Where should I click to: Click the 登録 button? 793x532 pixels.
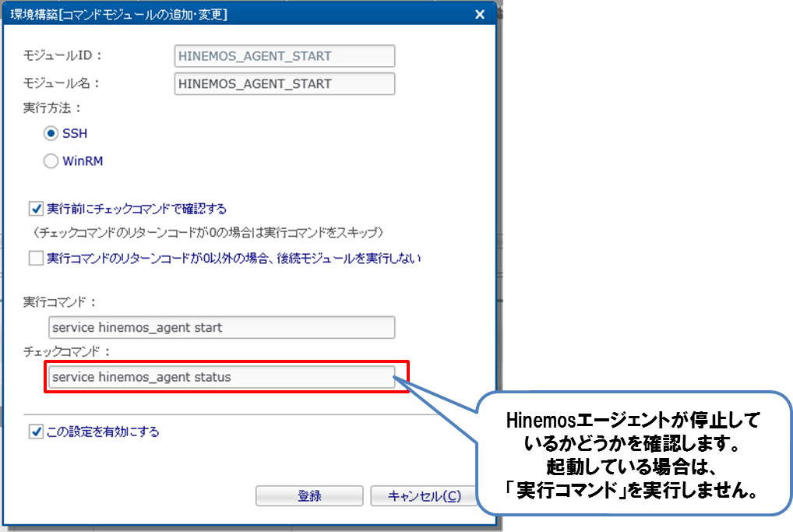309,496
